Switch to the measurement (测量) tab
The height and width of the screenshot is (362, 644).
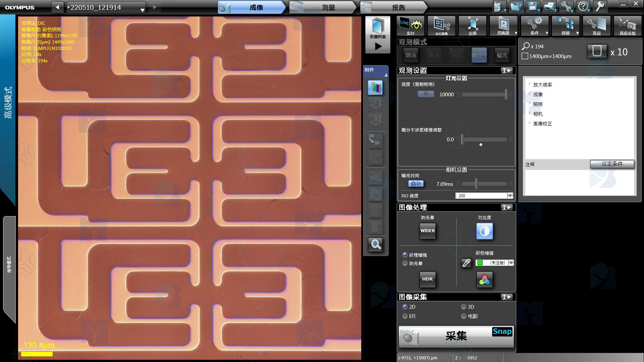[x=328, y=7]
